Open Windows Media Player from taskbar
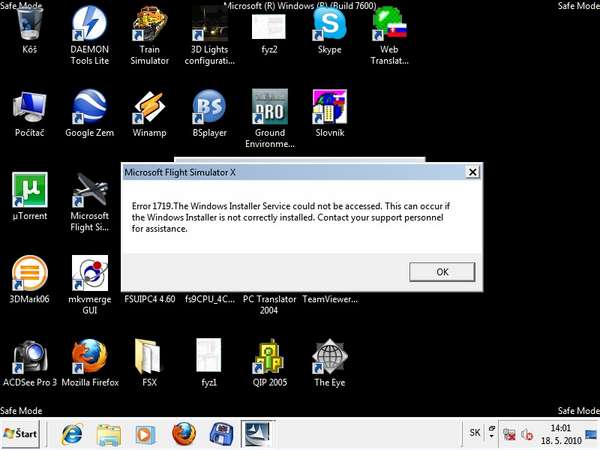Image resolution: width=600 pixels, height=450 pixels. (x=145, y=434)
